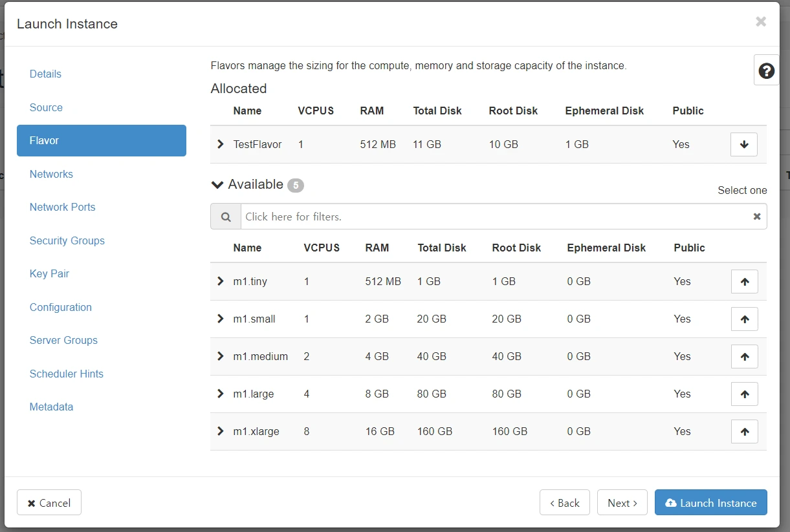Sort available flavors by Root Disk header
790x532 pixels.
point(516,248)
